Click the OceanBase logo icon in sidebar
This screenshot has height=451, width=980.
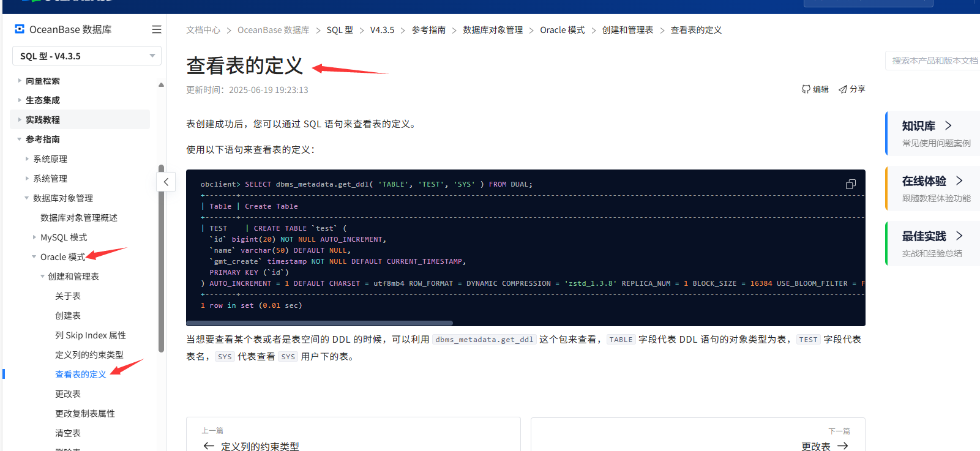(20, 29)
